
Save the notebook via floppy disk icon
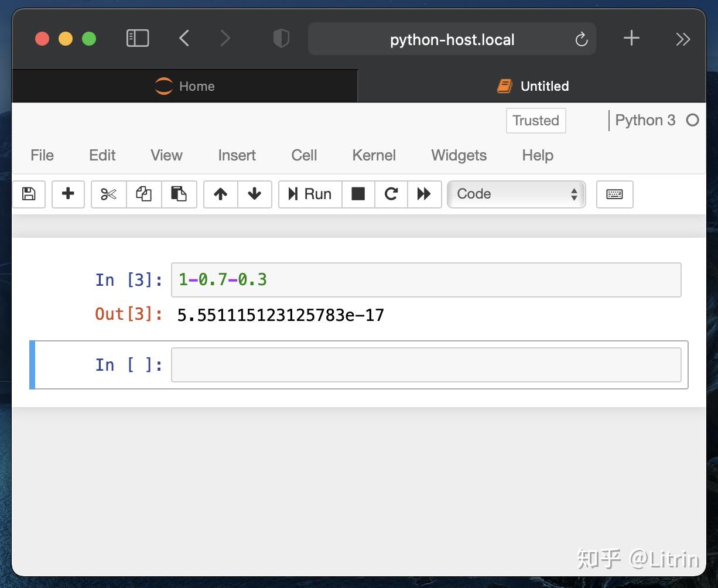pos(28,194)
